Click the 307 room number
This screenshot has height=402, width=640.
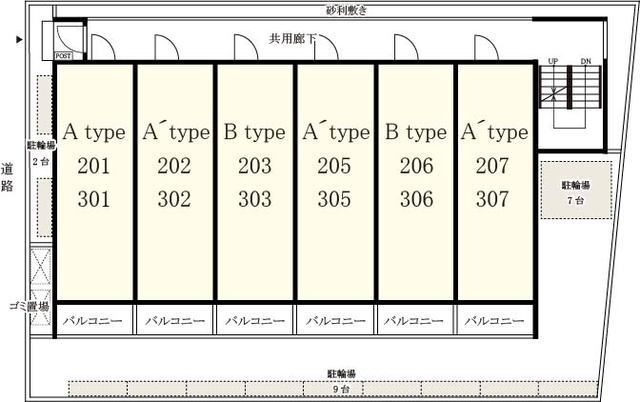coord(492,199)
